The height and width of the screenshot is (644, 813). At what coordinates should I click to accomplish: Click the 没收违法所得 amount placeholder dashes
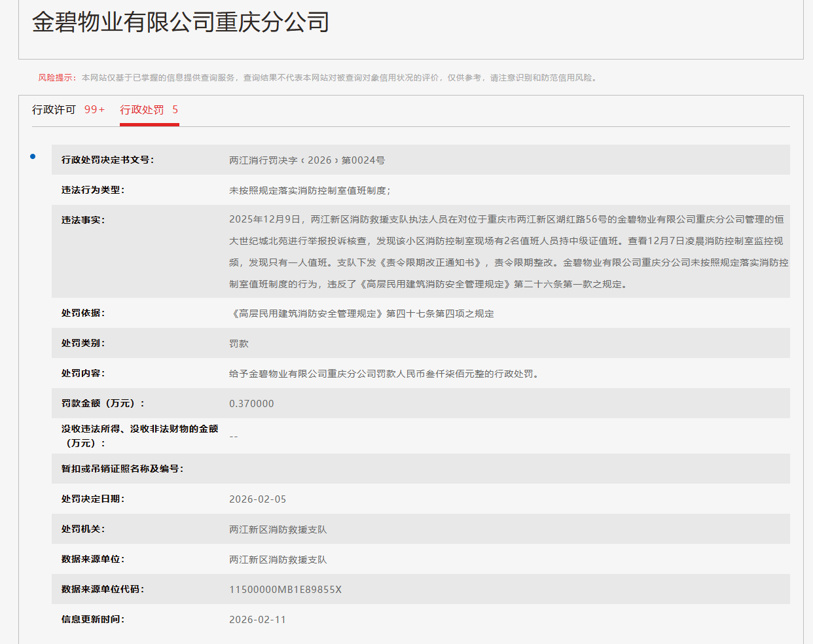click(234, 437)
